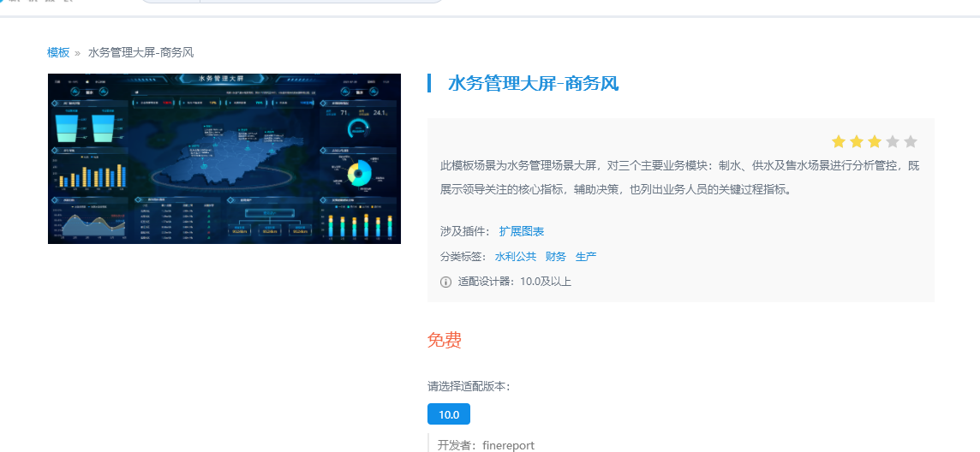Click the info icon beside 适配设计器
The width and height of the screenshot is (980, 452).
445,282
